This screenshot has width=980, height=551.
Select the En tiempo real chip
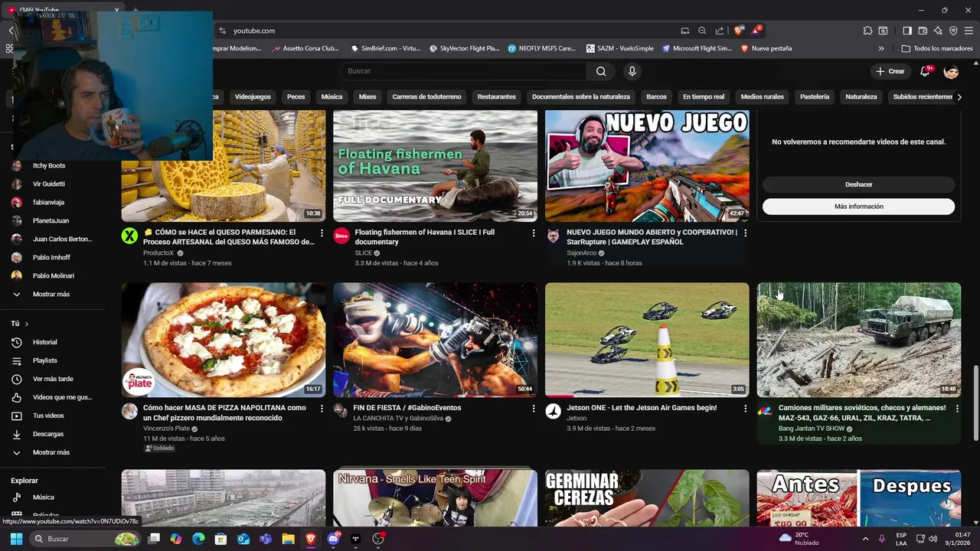point(704,97)
